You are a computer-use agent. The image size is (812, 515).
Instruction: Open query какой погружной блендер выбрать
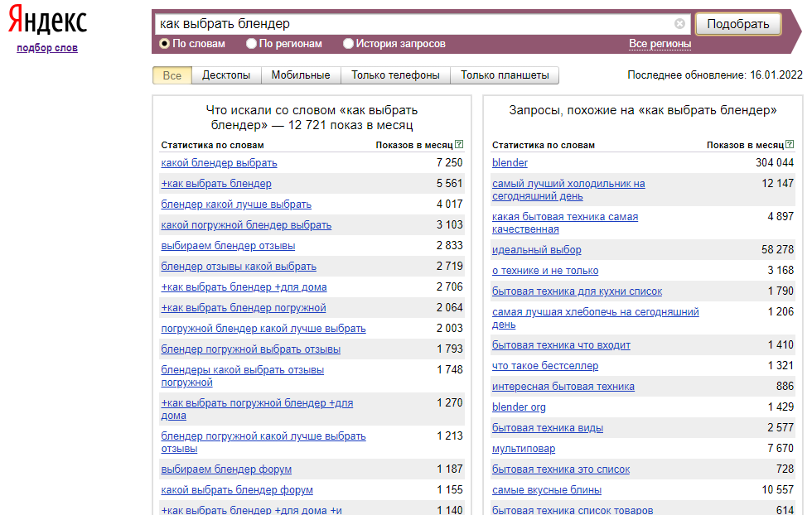point(246,225)
